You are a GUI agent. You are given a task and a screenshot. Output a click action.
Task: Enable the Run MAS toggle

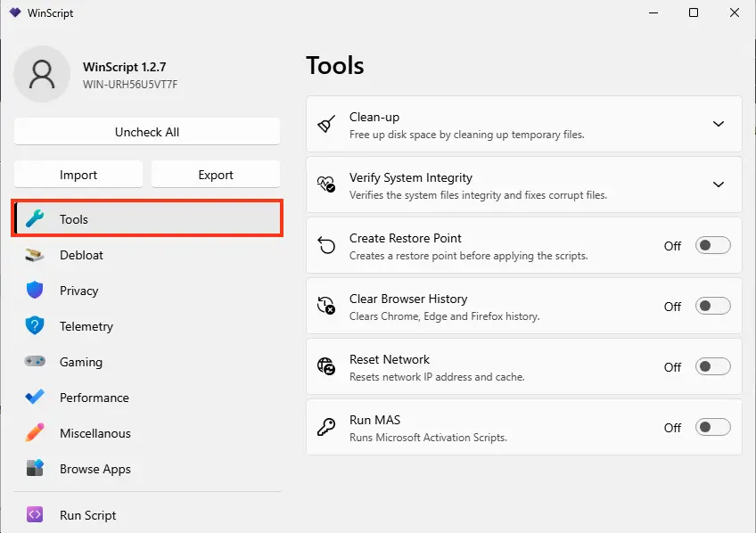712,428
